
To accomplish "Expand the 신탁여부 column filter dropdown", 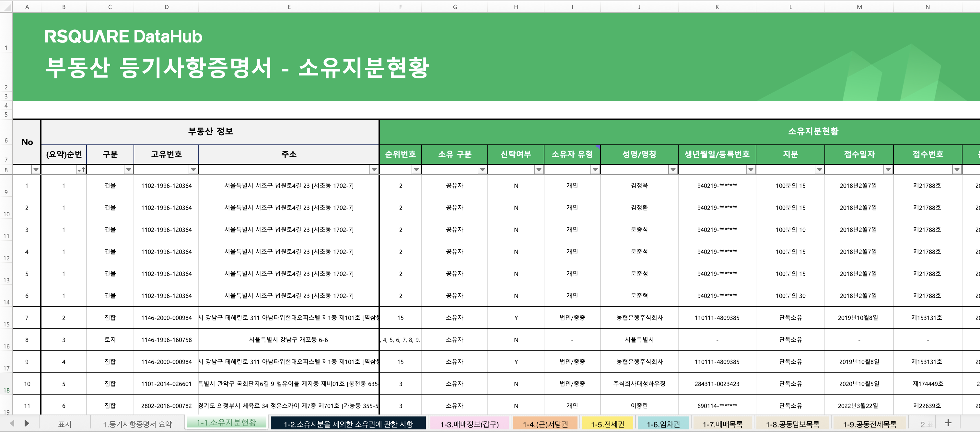I will tap(538, 170).
